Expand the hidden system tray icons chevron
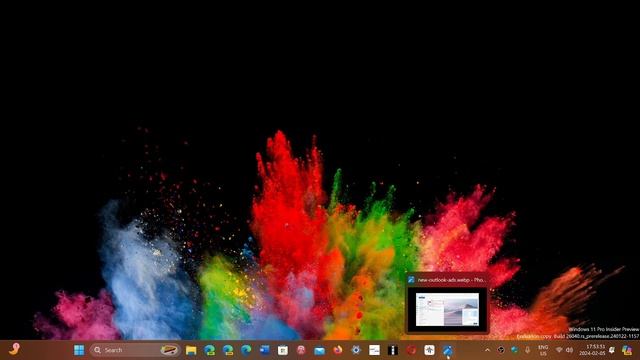 (487, 350)
